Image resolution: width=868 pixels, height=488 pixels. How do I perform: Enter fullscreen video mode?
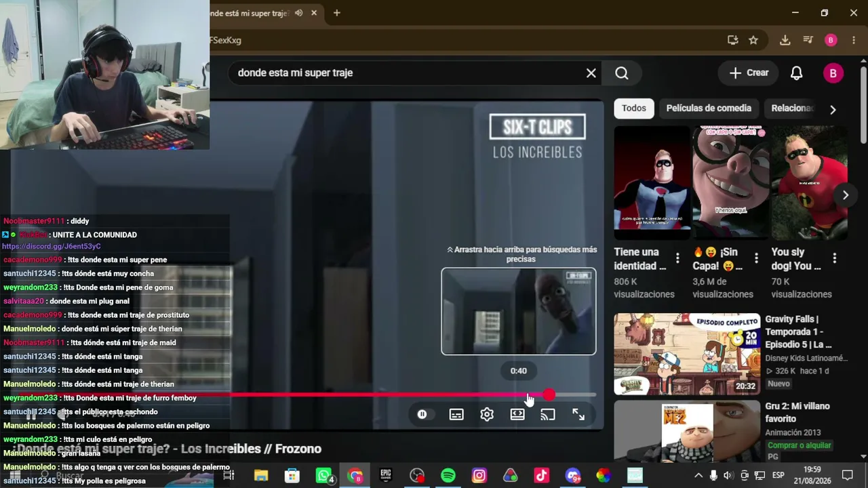(x=578, y=414)
